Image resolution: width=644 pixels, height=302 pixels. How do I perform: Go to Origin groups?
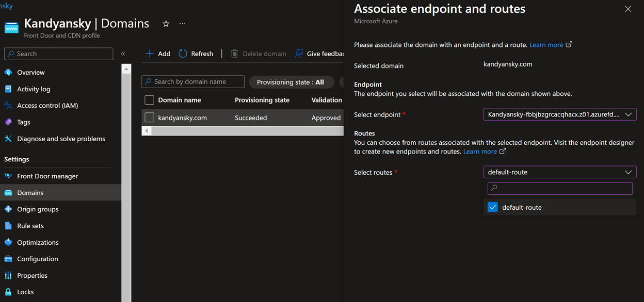[x=38, y=209]
